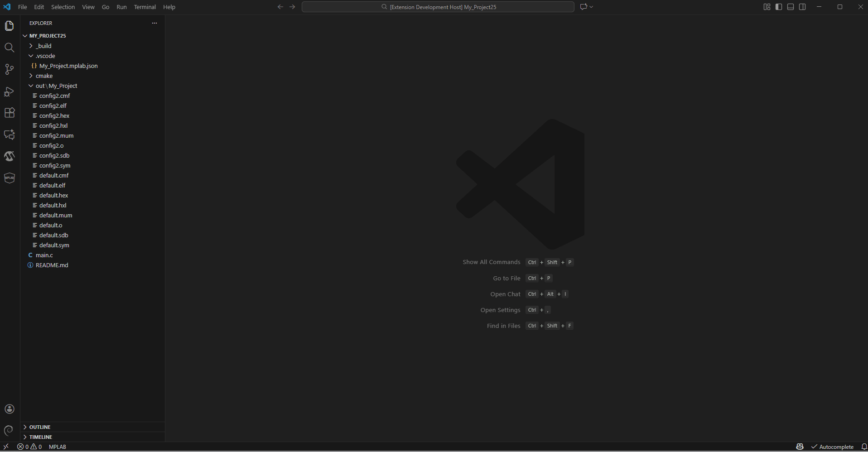Image resolution: width=868 pixels, height=452 pixels.
Task: Open the Selection menu
Action: point(63,7)
